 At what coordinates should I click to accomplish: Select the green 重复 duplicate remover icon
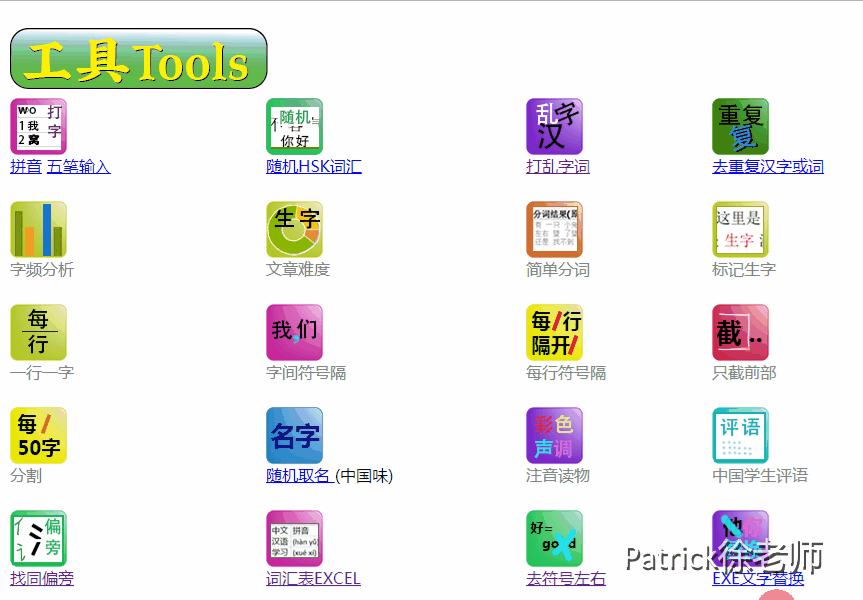[740, 127]
